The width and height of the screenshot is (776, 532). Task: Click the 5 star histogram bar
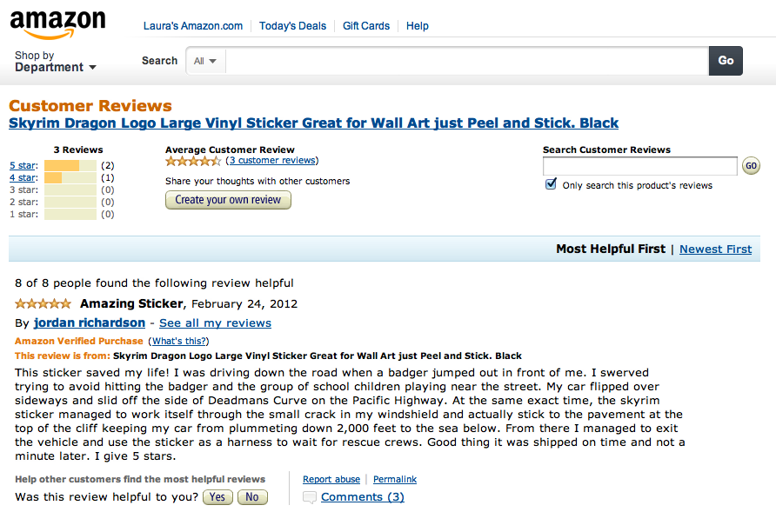point(70,165)
